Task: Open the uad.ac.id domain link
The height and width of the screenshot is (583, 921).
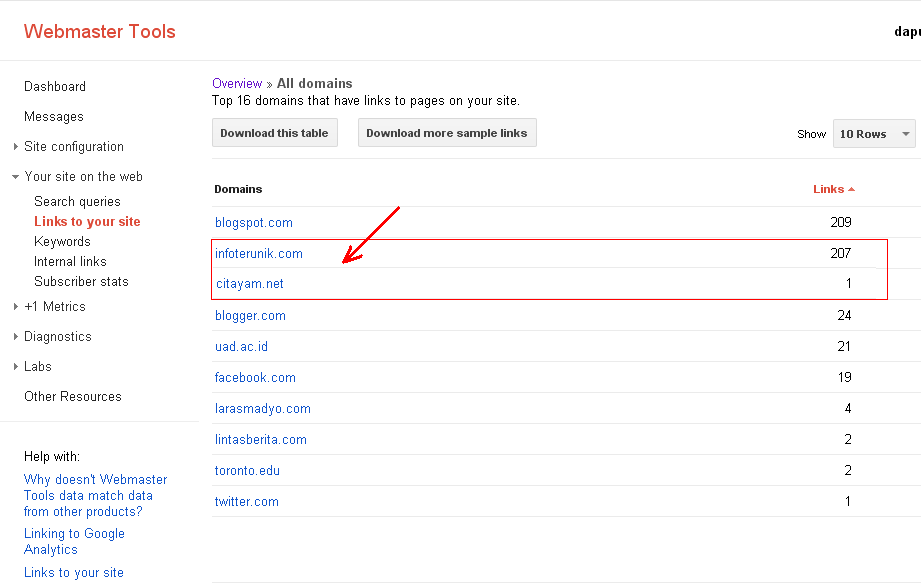Action: tap(241, 346)
